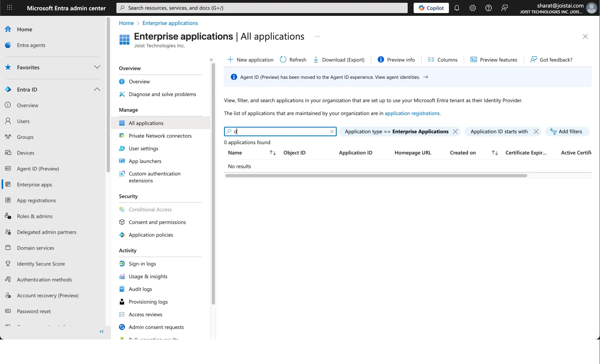This screenshot has height=364, width=600.
Task: Open portal settings gear icon
Action: pos(473,8)
